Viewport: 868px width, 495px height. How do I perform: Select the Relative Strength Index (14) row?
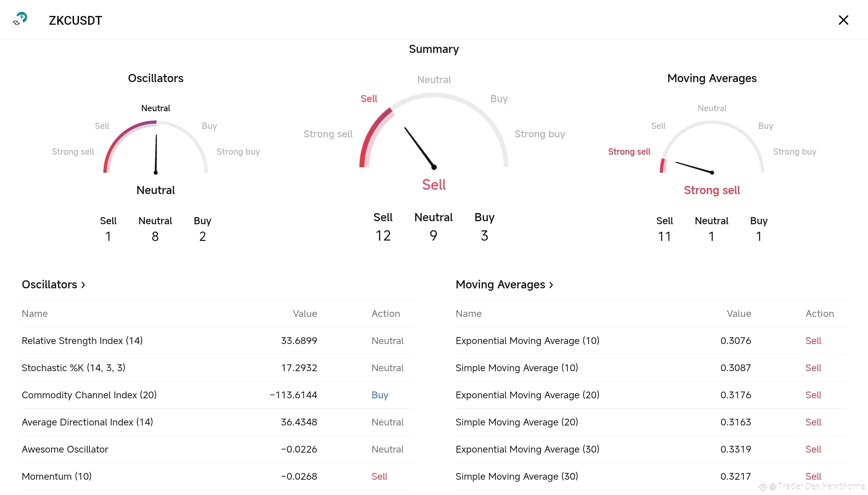(x=82, y=341)
